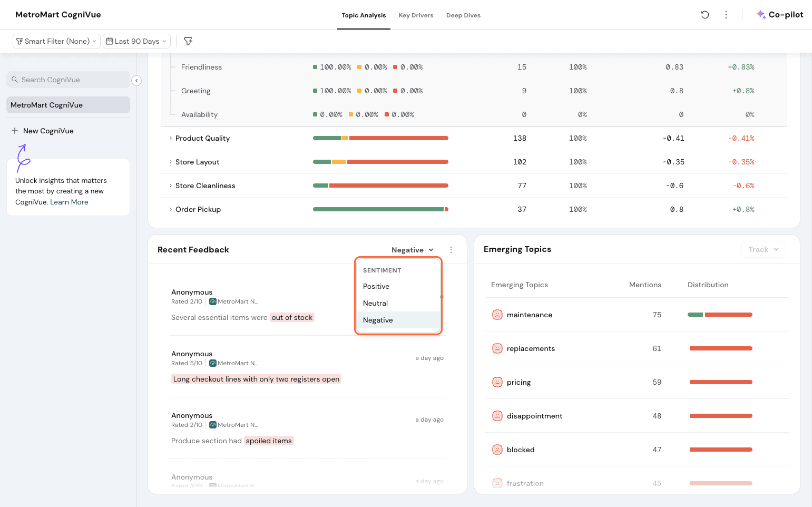Collapse the sidebar with the arrow button
The height and width of the screenshot is (507, 812).
pyautogui.click(x=136, y=81)
